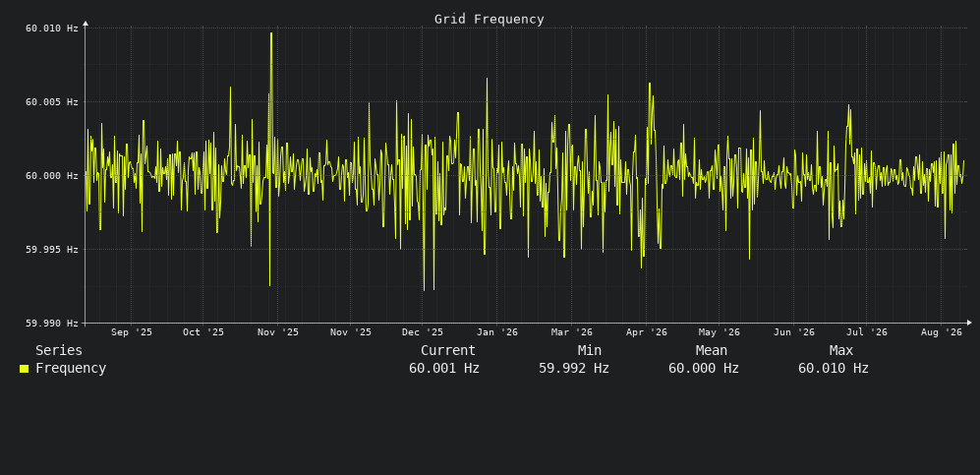Click the Grid Frequency chart title
The height and width of the screenshot is (475, 980).
point(489,20)
